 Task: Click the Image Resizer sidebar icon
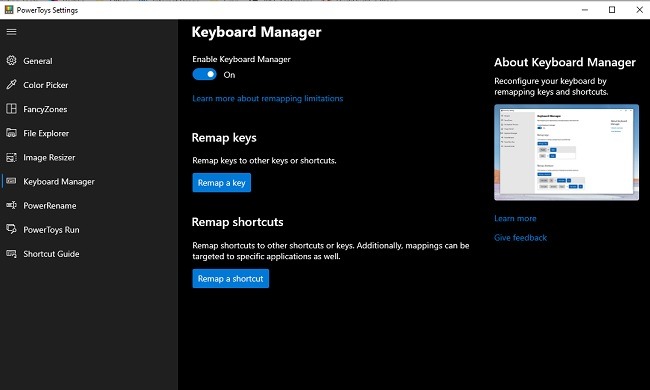11,157
